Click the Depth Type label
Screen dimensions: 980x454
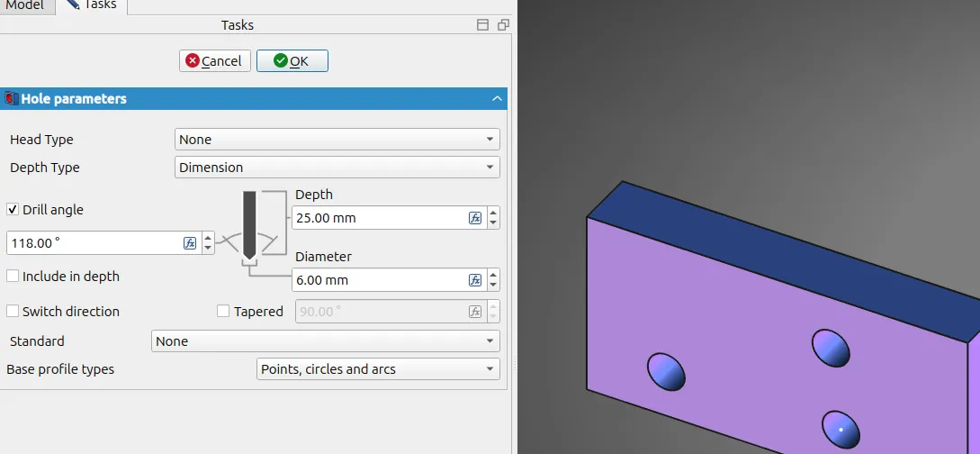44,168
